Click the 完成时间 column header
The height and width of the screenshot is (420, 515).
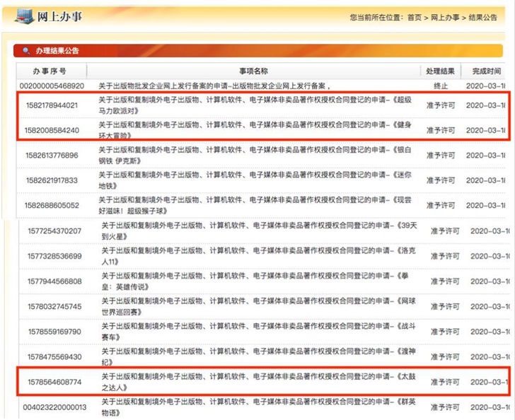click(487, 71)
